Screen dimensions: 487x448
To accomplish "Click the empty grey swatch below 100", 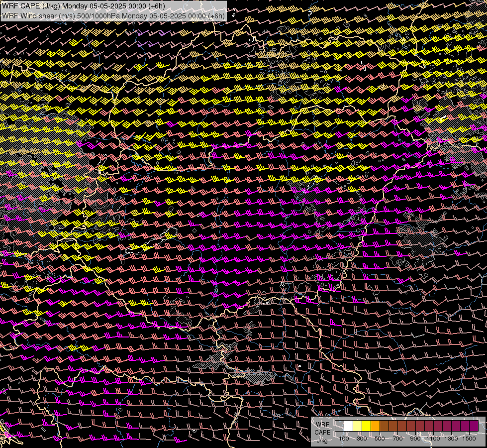I will coord(339,426).
